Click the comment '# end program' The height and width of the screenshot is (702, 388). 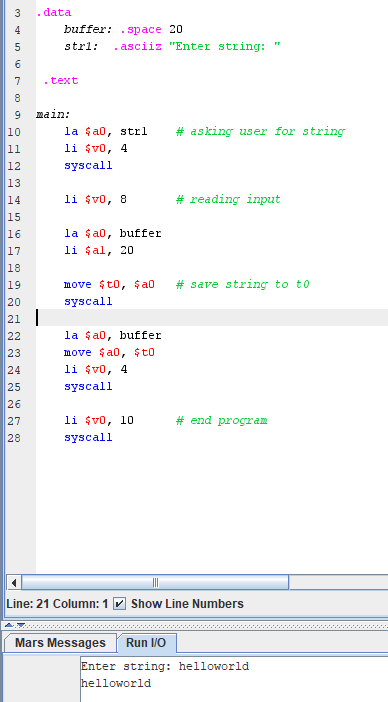coord(222,421)
